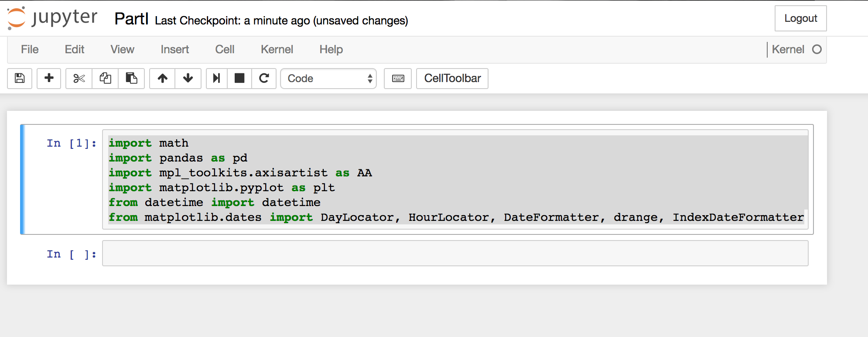Move selected cell up
Viewport: 868px width, 337px height.
162,79
